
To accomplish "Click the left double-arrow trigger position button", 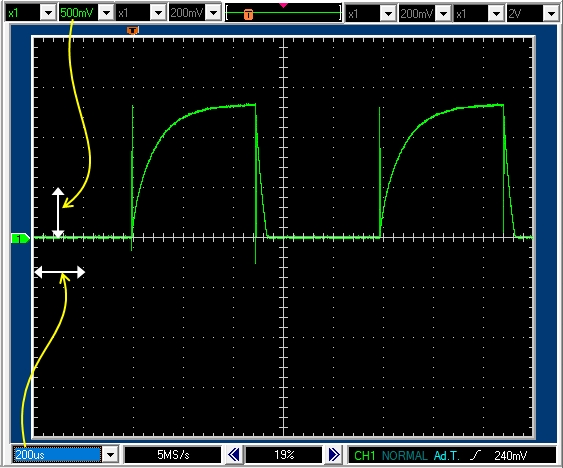I will pos(234,455).
